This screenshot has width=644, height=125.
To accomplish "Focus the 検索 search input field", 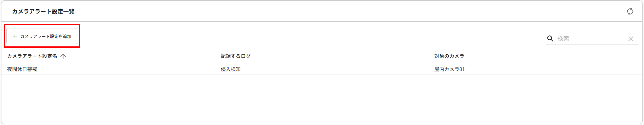I will [x=590, y=39].
